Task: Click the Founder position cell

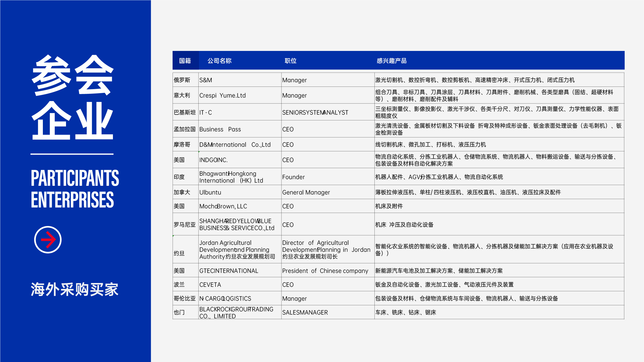Action: pyautogui.click(x=328, y=177)
